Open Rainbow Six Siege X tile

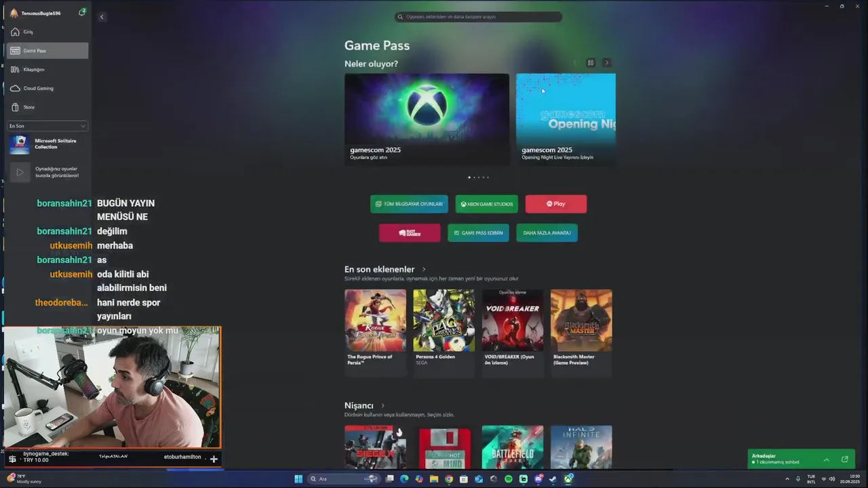[x=375, y=447]
